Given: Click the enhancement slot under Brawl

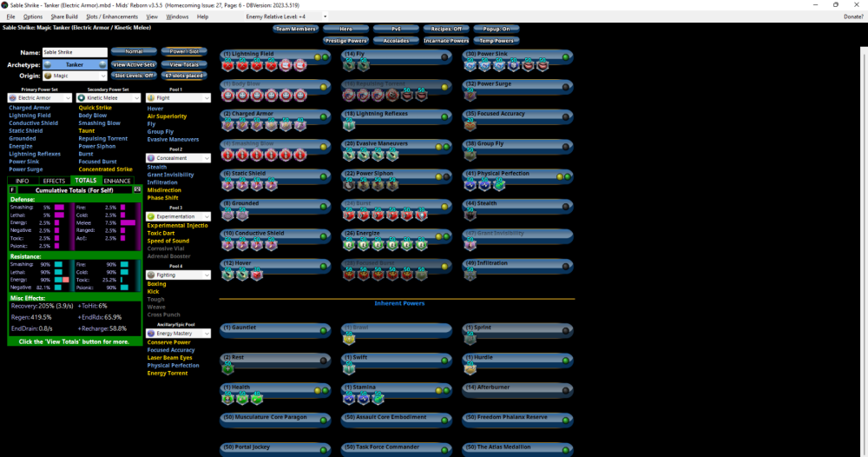Looking at the screenshot, I should tap(349, 339).
